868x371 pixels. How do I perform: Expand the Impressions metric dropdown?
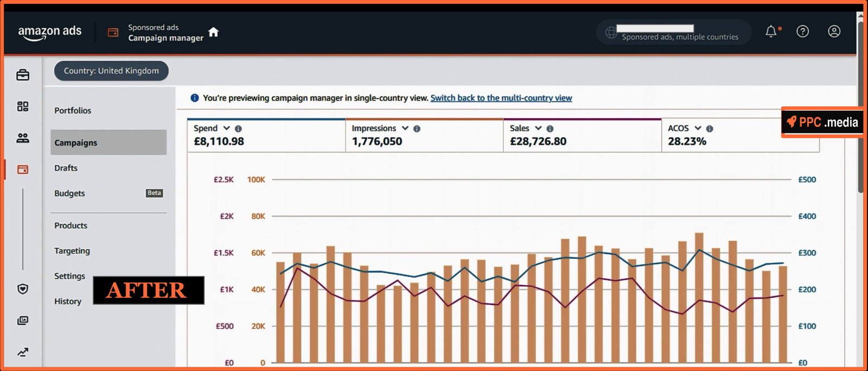click(x=405, y=128)
